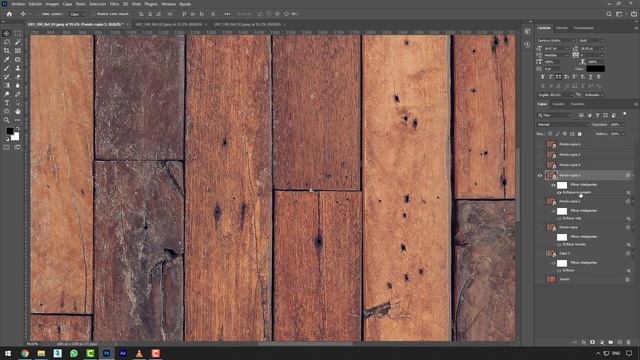
Task: Open the Relleno value dropdown arrow
Action: click(x=622, y=134)
